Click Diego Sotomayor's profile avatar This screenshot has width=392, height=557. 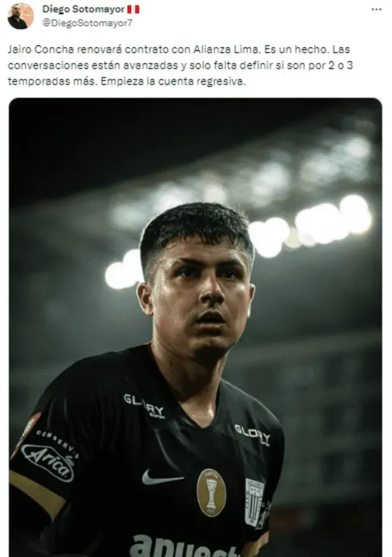click(x=20, y=16)
